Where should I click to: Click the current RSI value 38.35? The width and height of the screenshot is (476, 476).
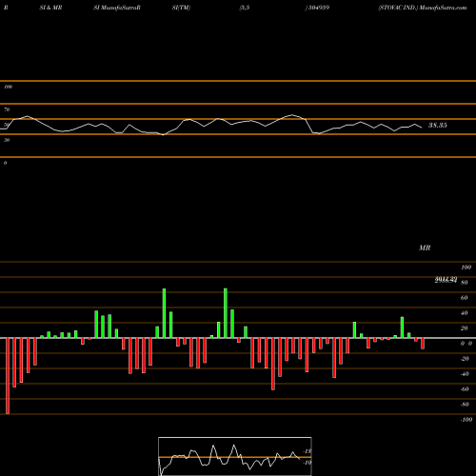pos(438,125)
